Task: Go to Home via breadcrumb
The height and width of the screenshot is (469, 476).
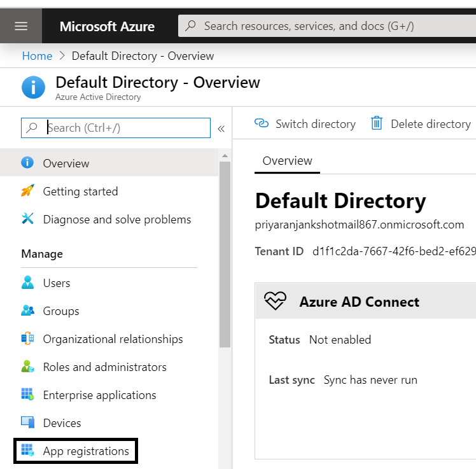Action: click(37, 56)
